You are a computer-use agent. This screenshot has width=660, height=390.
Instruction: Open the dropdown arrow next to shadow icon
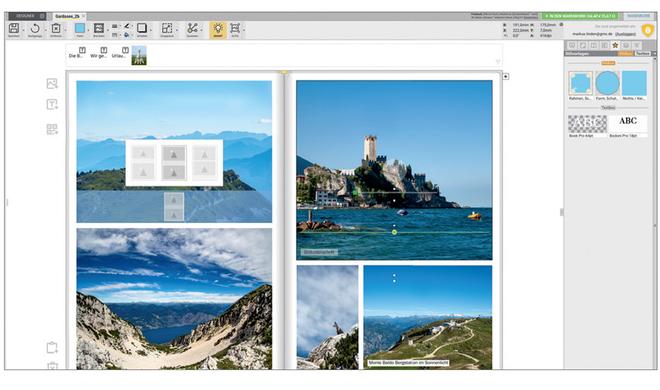pos(151,30)
